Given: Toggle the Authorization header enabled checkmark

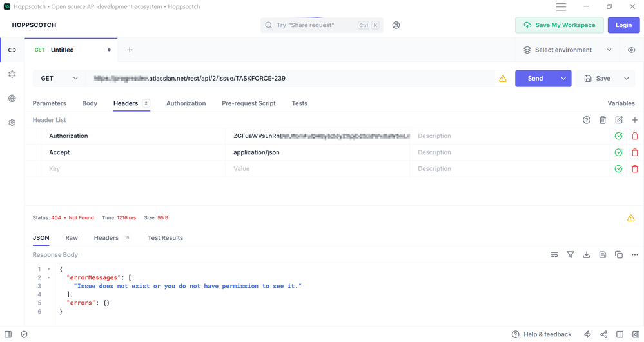Looking at the screenshot, I should coord(618,136).
